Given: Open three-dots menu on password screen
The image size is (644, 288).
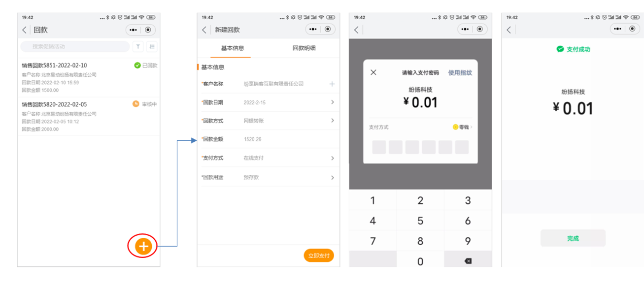Looking at the screenshot, I should click(465, 30).
